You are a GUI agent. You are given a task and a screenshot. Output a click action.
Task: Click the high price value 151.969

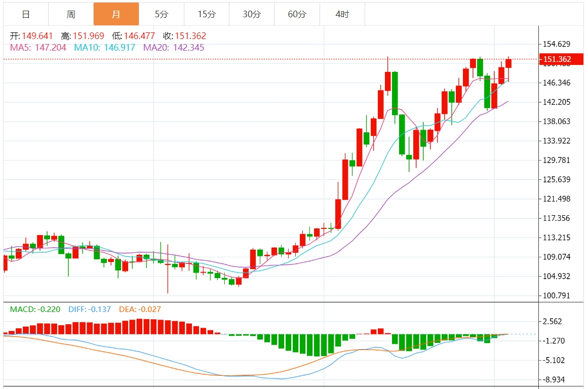89,36
